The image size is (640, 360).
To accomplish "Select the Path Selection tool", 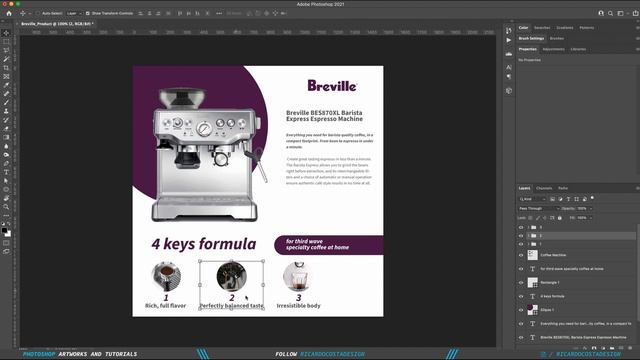I will click(6, 181).
